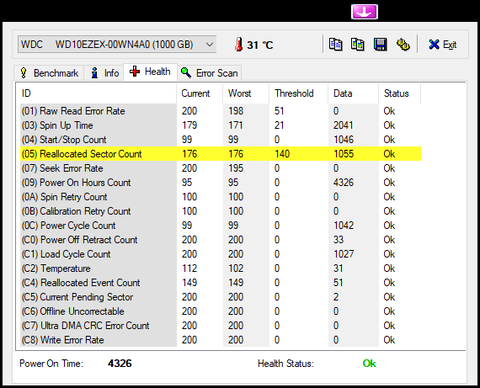Click the copy text to clipboard icon
Screen dimensions: 480x388
(x=335, y=45)
